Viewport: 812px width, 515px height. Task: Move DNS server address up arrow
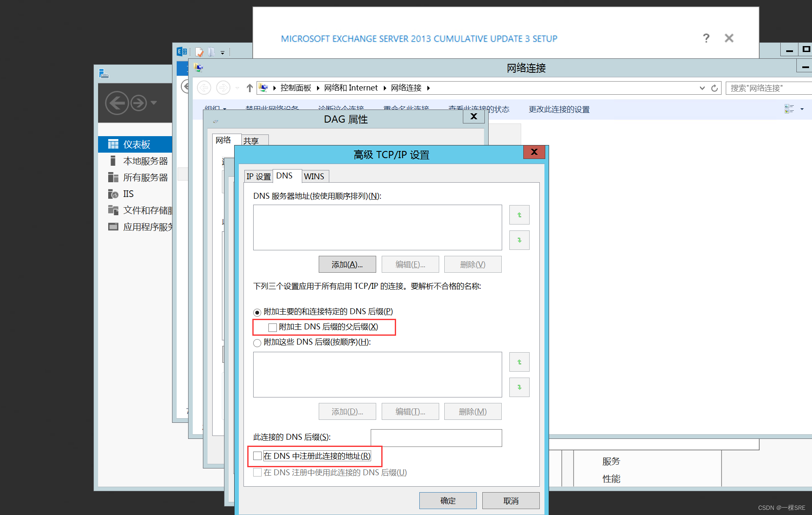(x=519, y=215)
